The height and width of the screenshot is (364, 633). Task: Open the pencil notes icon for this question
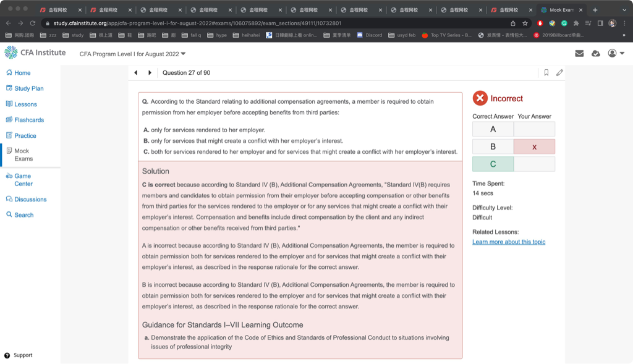pyautogui.click(x=559, y=73)
